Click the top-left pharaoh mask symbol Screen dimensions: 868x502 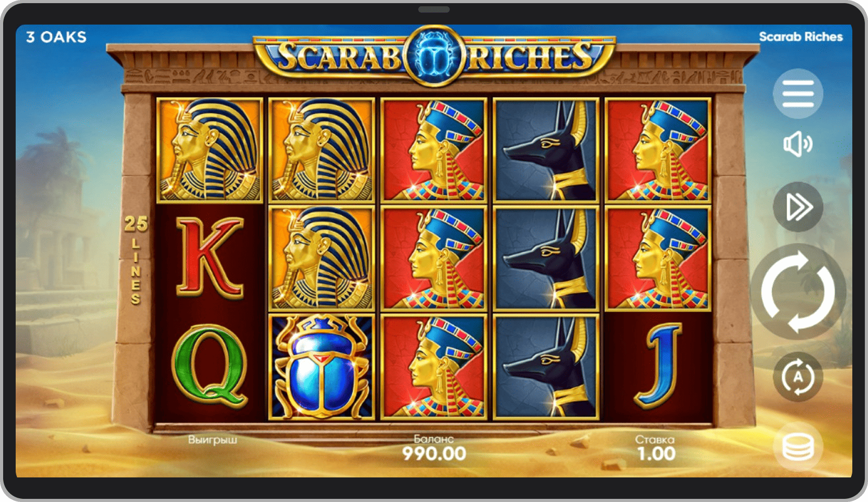(210, 150)
